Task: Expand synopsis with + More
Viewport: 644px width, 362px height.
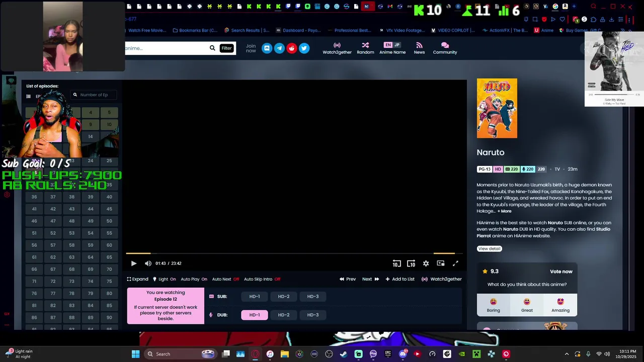Action: (504, 211)
